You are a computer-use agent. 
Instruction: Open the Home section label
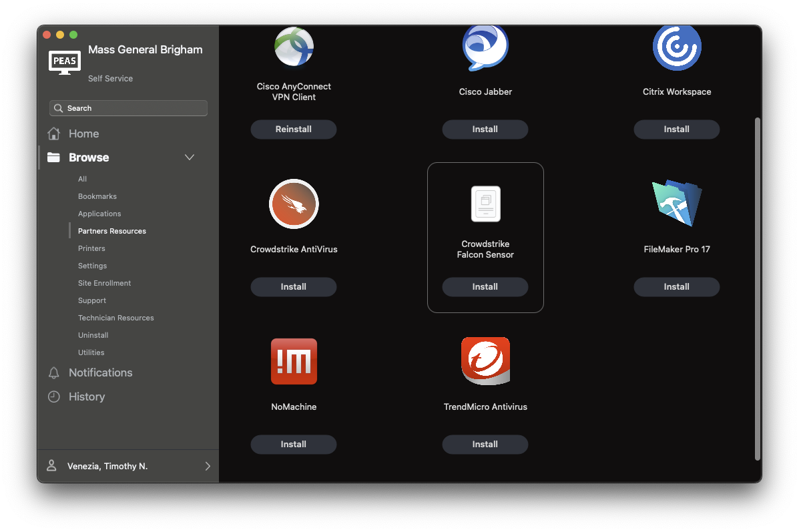(84, 134)
